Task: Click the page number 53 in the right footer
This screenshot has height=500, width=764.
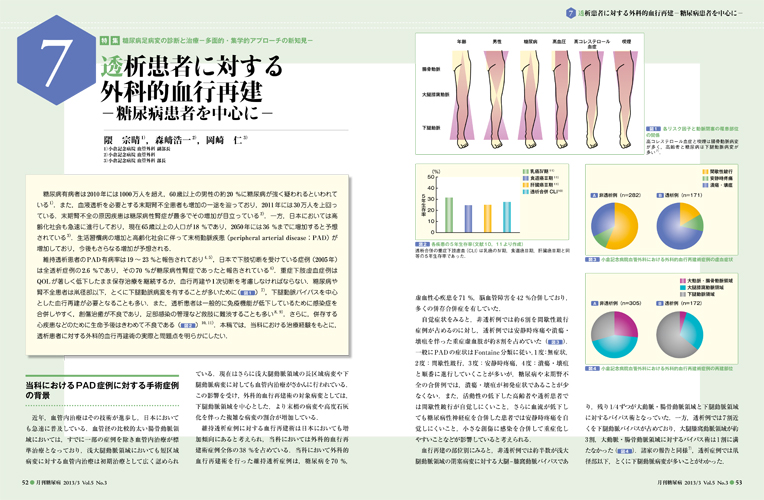Action: click(738, 482)
